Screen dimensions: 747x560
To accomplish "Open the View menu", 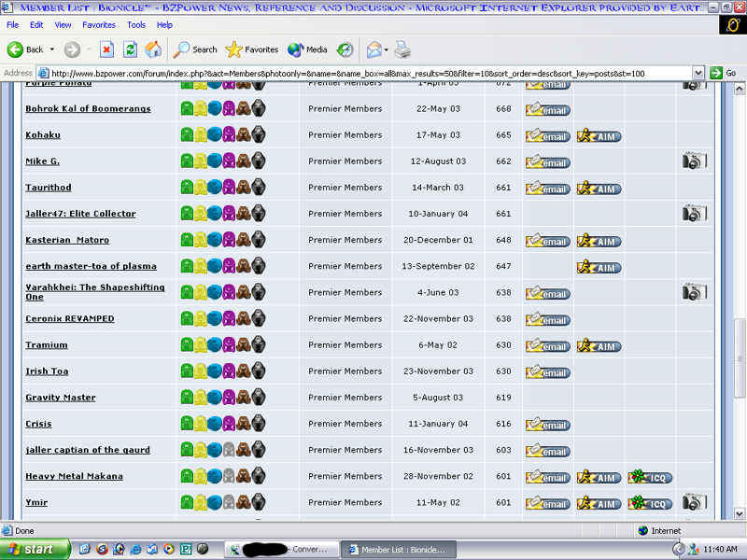I will click(x=63, y=25).
